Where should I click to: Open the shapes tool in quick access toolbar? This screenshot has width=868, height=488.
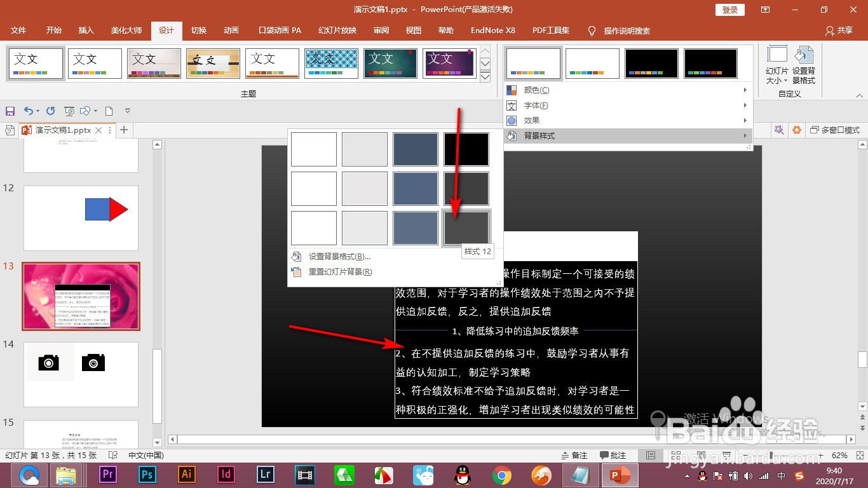86,111
